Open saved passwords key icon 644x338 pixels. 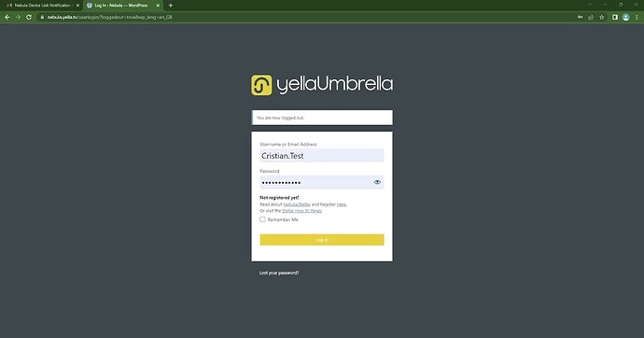(580, 17)
